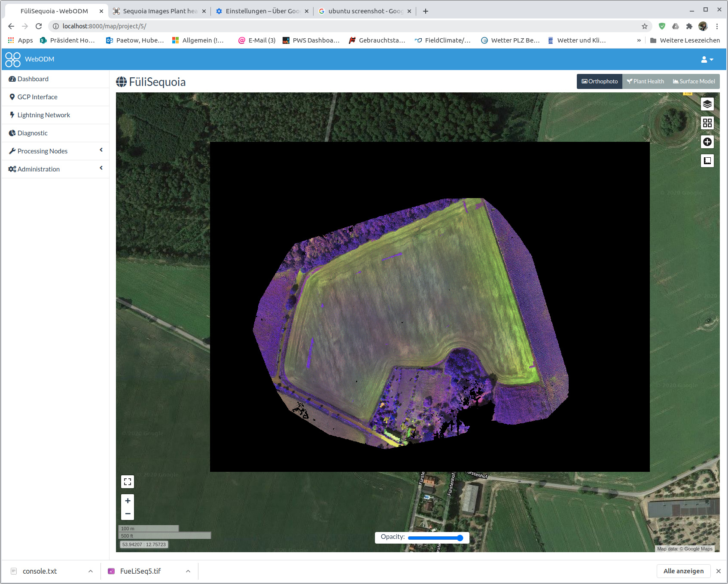The image size is (728, 584).
Task: Open the measurement ruler tool
Action: (707, 161)
